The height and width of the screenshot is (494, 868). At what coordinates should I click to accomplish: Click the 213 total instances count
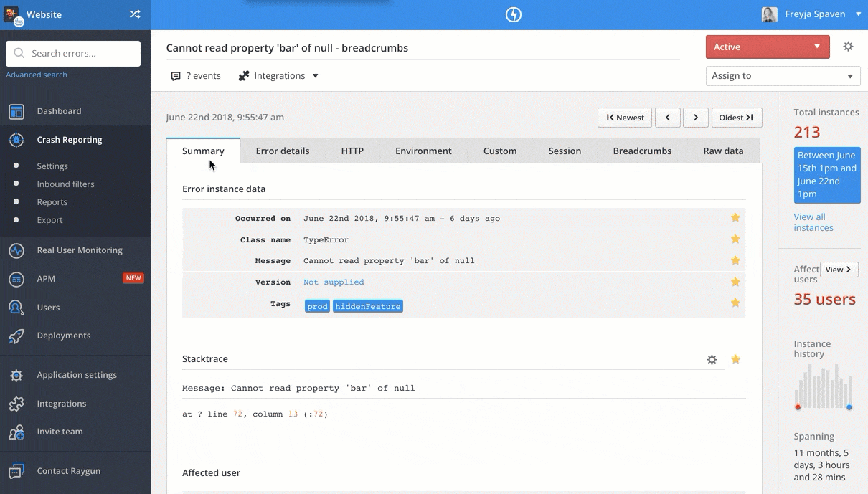coord(807,132)
